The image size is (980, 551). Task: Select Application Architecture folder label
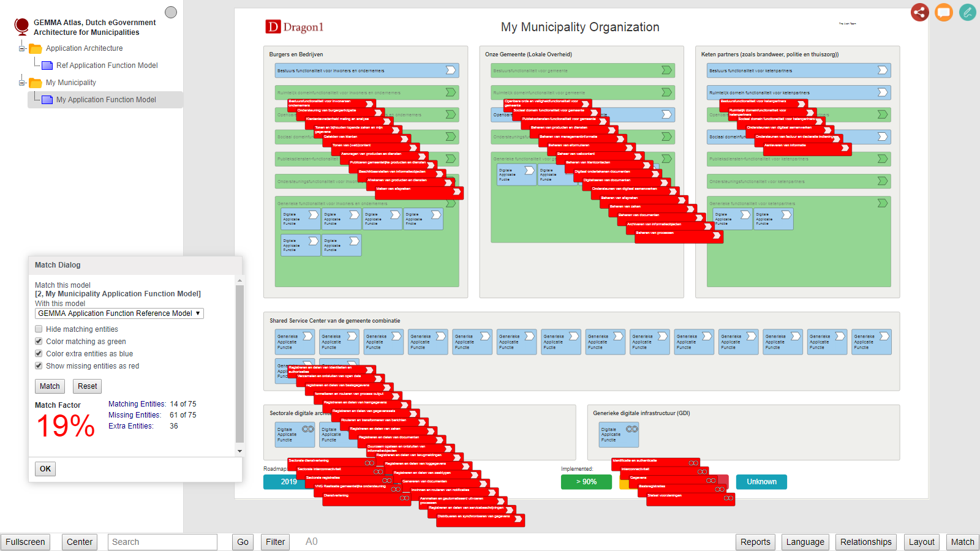tap(84, 48)
